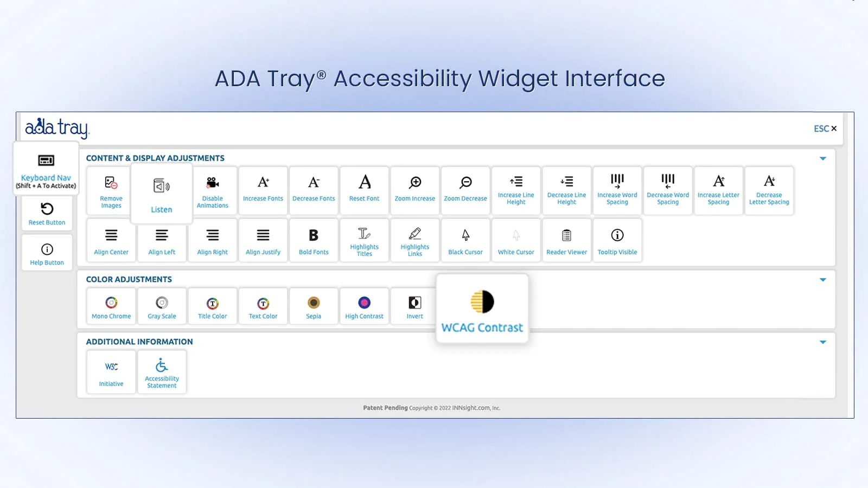The width and height of the screenshot is (868, 488).
Task: Toggle Highlights Links
Action: (x=415, y=241)
